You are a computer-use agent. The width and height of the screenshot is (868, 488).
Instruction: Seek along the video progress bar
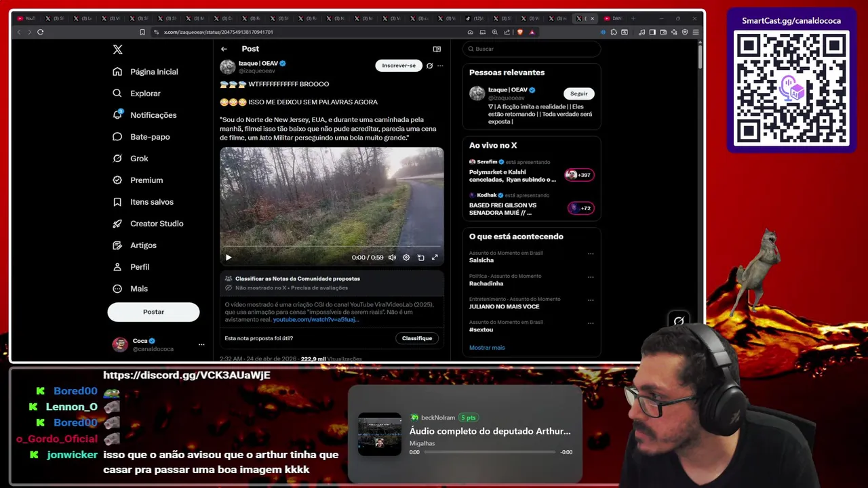332,247
